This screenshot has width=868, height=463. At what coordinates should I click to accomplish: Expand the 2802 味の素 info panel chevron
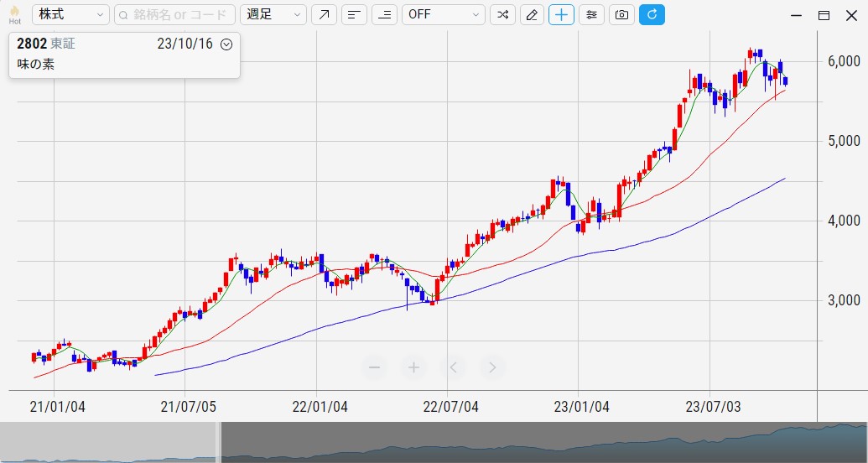coord(226,44)
